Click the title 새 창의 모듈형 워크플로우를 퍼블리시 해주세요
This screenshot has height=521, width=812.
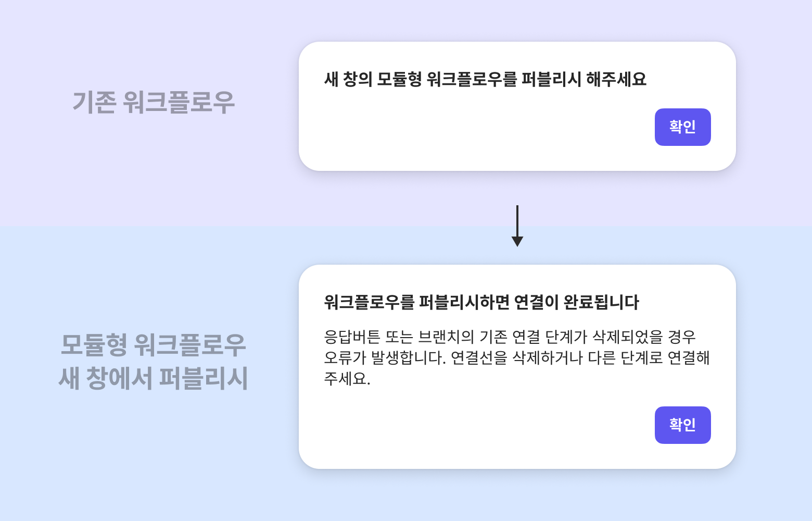[485, 79]
